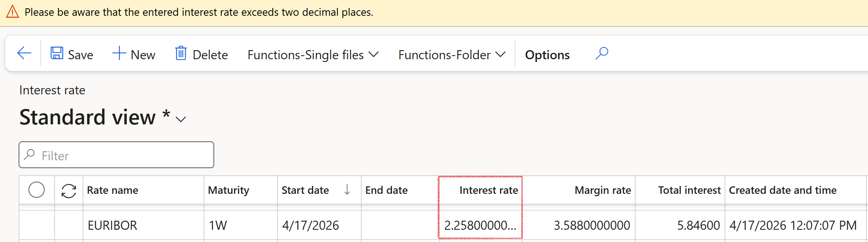Click the Maturity cell showing 1W
Viewport: 868px width, 242px height.
click(218, 225)
